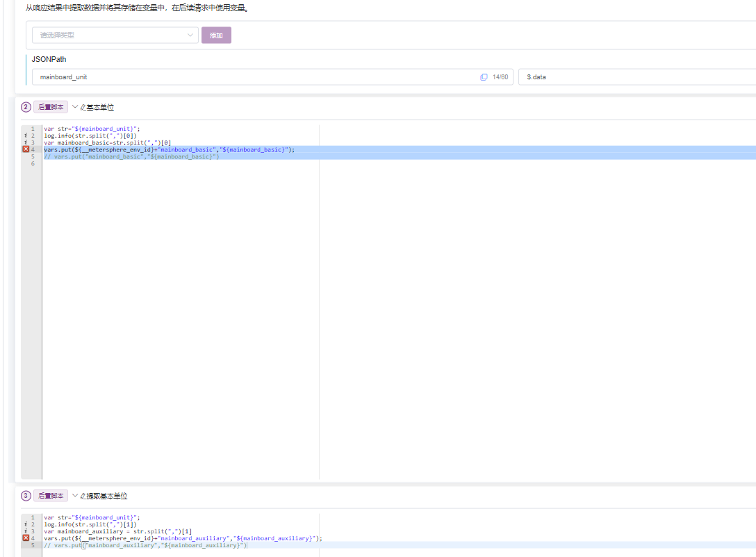Viewport: 756px width, 557px height.
Task: Click the 后置脚本 tag of step 3
Action: pyautogui.click(x=51, y=496)
